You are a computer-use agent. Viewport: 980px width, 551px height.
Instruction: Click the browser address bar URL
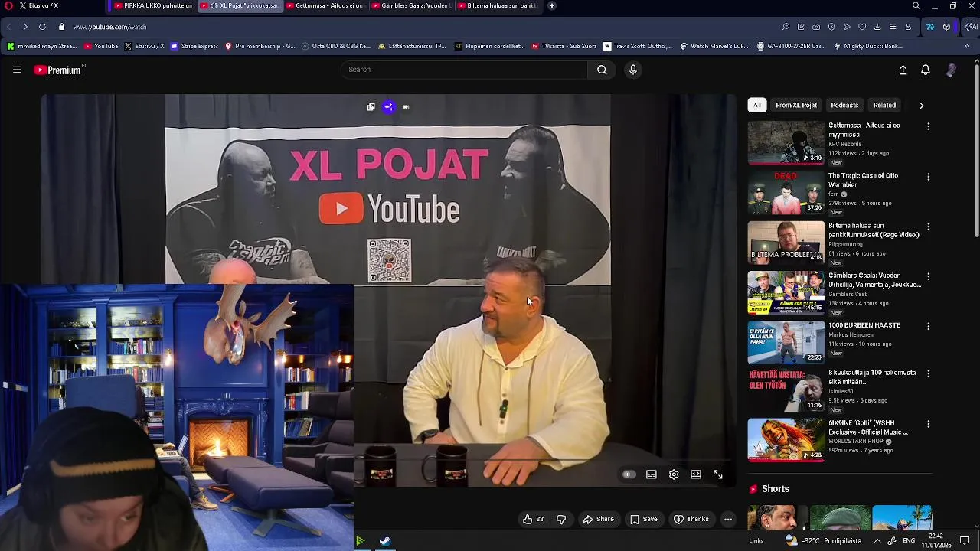109,27
